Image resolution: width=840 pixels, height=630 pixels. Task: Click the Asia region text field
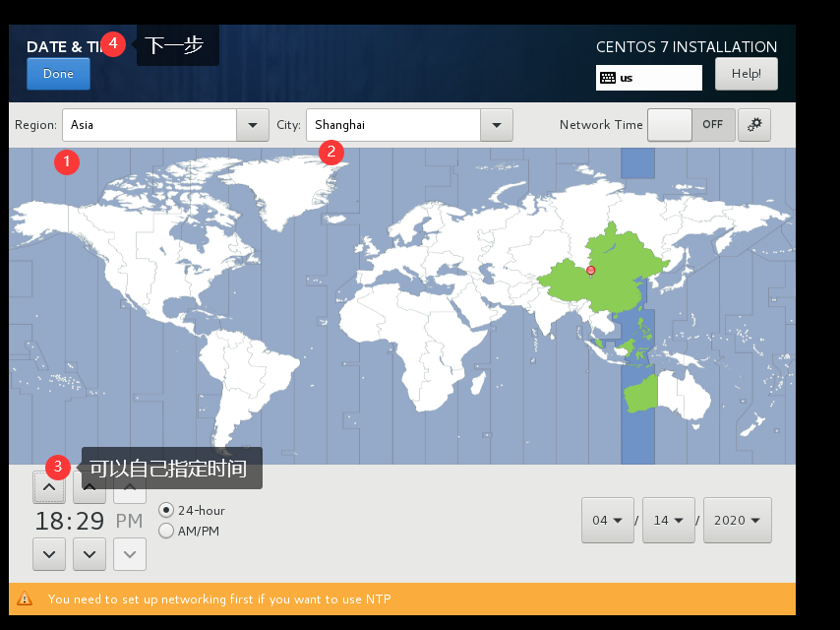150,125
